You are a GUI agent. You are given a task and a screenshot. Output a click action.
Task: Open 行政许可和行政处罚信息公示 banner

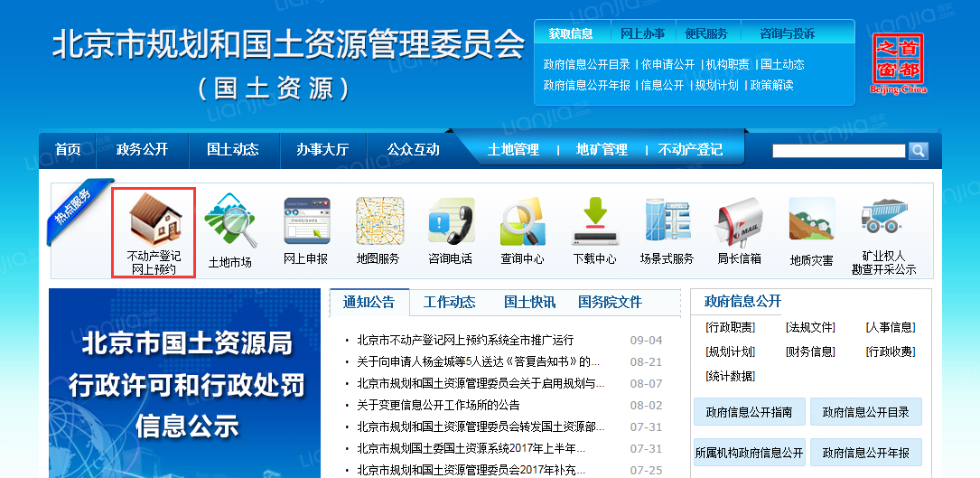tap(185, 383)
